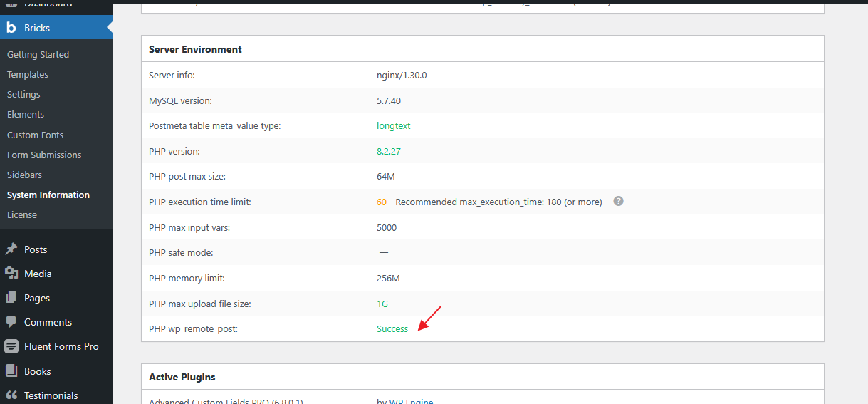Open the Templates submenu page
This screenshot has height=404, width=868.
pos(28,74)
